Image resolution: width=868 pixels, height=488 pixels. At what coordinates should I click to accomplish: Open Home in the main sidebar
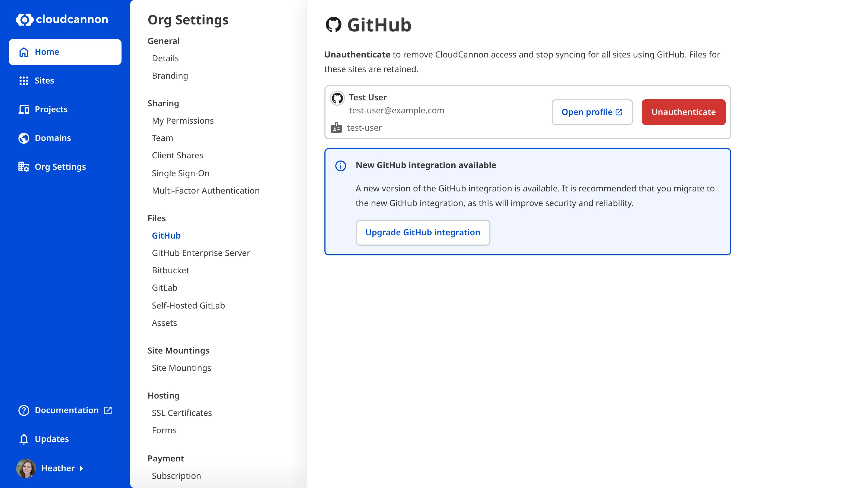coord(65,52)
